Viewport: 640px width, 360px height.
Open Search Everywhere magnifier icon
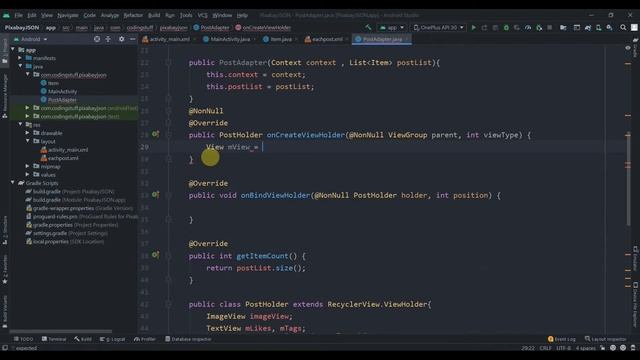pyautogui.click(x=623, y=27)
